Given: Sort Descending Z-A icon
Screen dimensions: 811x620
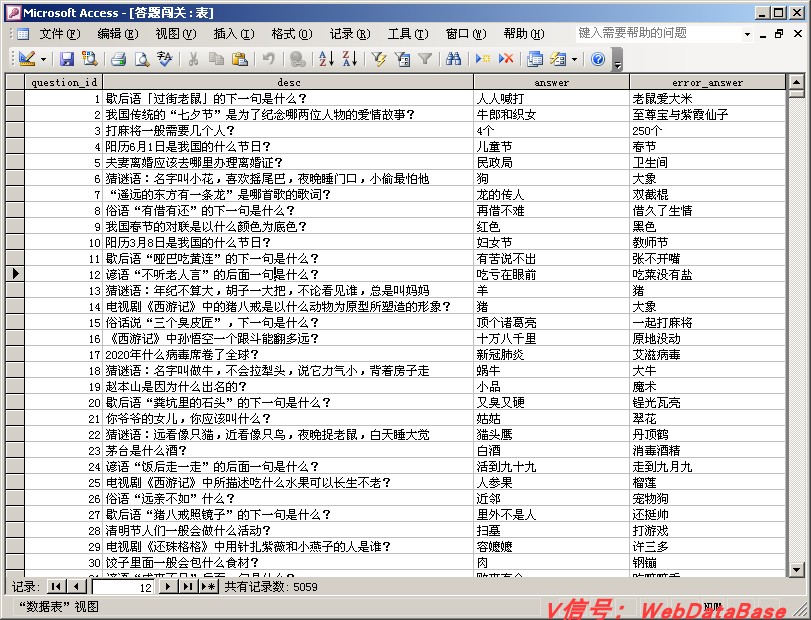Looking at the screenshot, I should (350, 59).
